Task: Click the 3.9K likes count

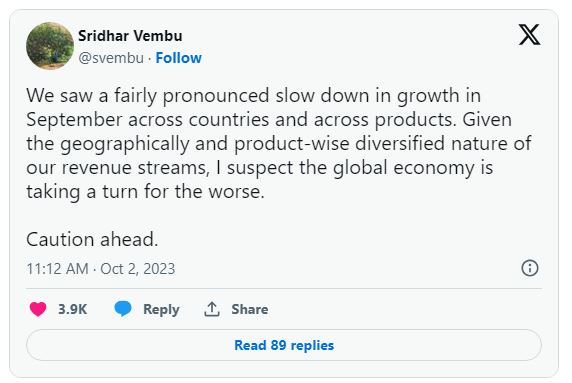Action: [x=72, y=309]
